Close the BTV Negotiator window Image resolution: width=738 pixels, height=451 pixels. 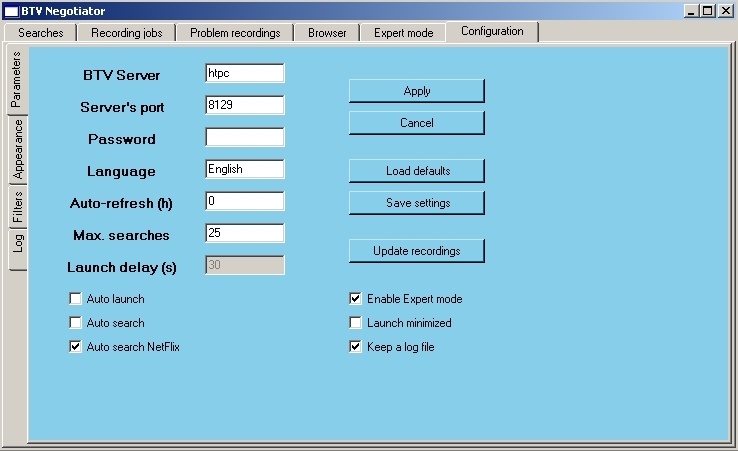point(725,11)
